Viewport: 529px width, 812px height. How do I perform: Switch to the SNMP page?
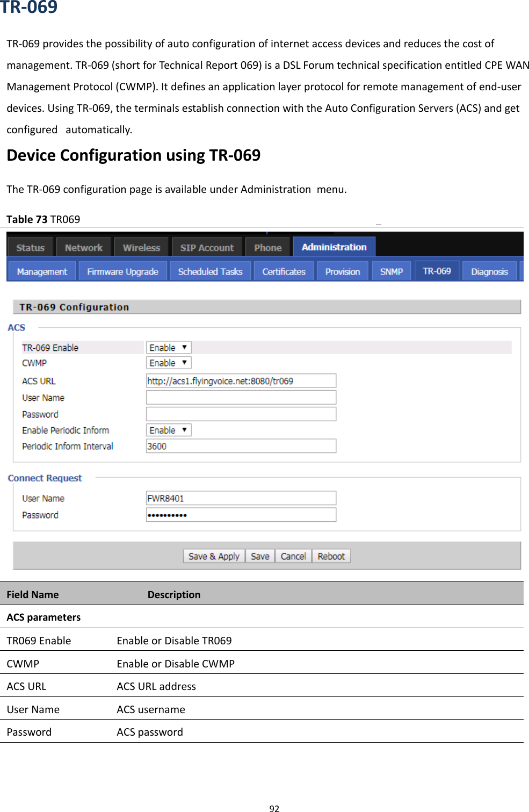pos(390,271)
